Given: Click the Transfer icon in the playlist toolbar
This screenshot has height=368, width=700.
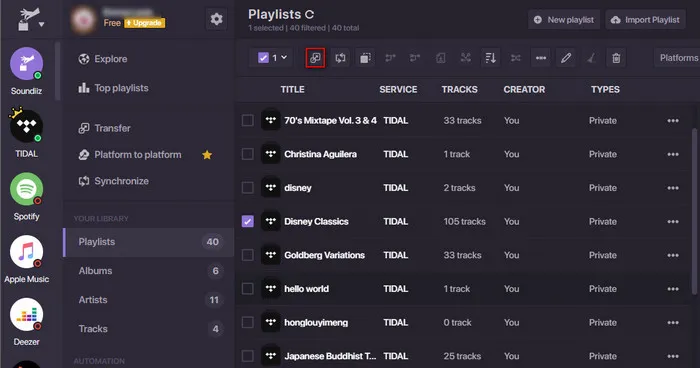Looking at the screenshot, I should coord(315,58).
